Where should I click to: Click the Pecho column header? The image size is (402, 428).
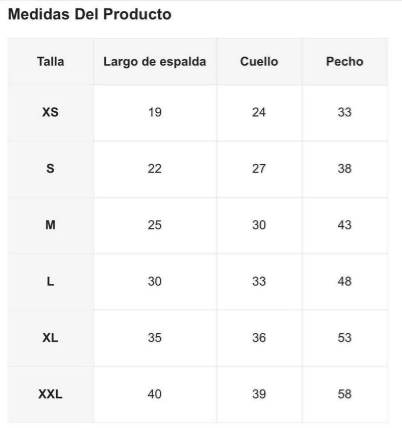(x=345, y=62)
